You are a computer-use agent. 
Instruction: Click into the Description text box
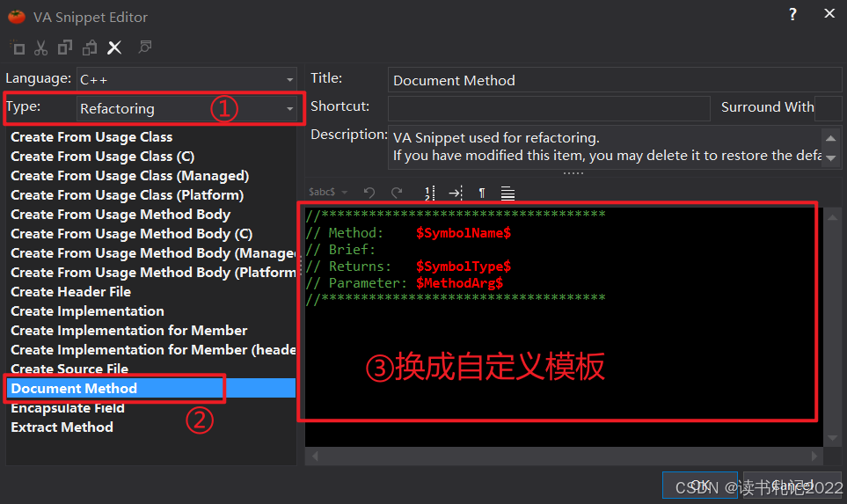(605, 147)
